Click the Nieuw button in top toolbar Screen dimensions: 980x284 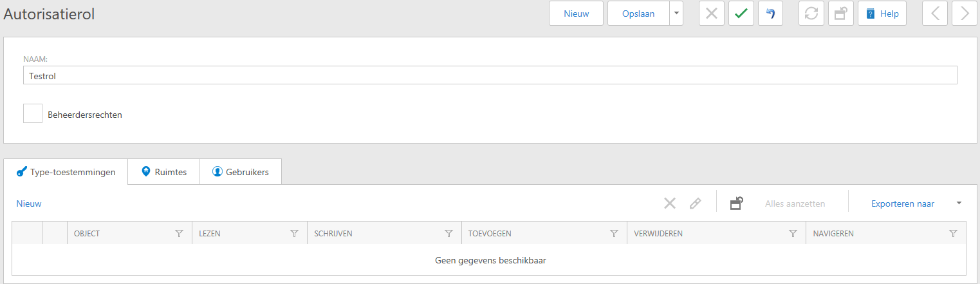click(x=576, y=14)
